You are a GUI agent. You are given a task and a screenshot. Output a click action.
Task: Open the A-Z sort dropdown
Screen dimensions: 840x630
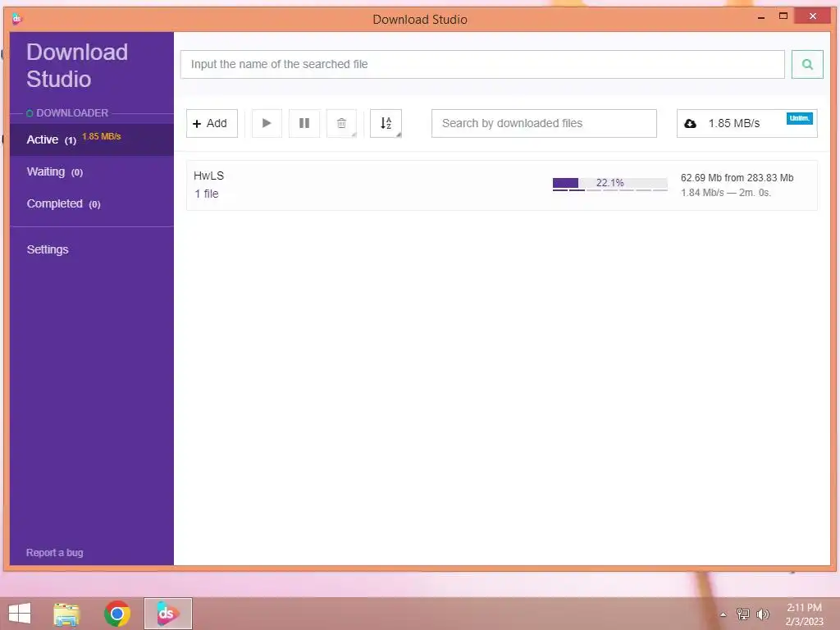pos(386,123)
